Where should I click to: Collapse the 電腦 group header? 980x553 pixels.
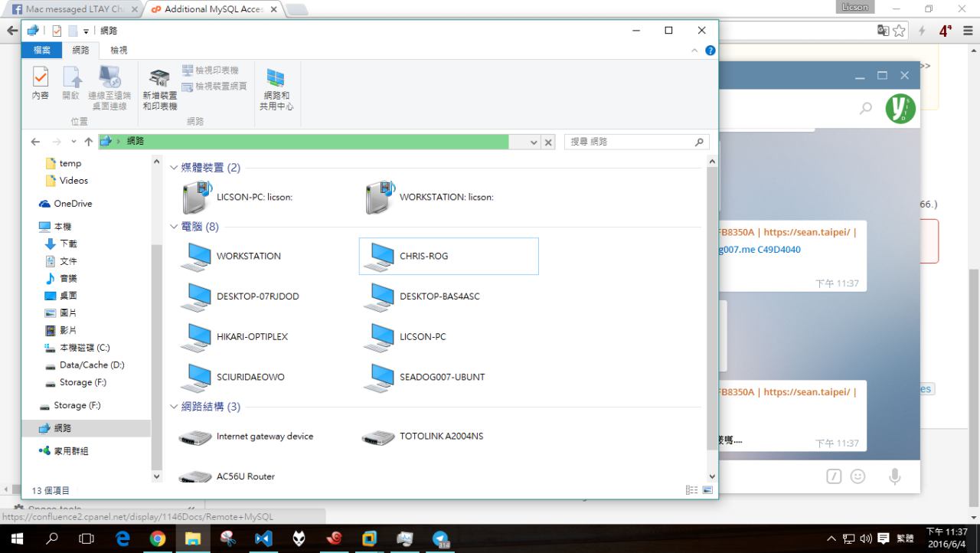tap(174, 227)
